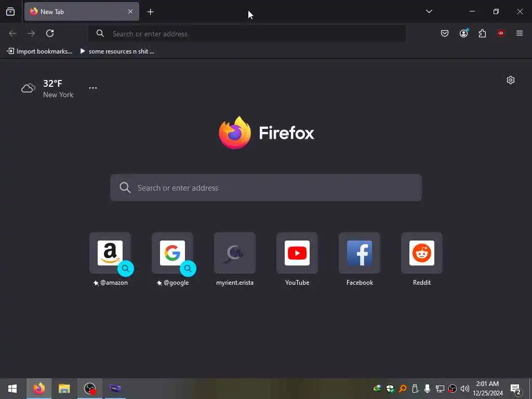Open the weather widget for New York
532x399 pixels.
(47, 88)
